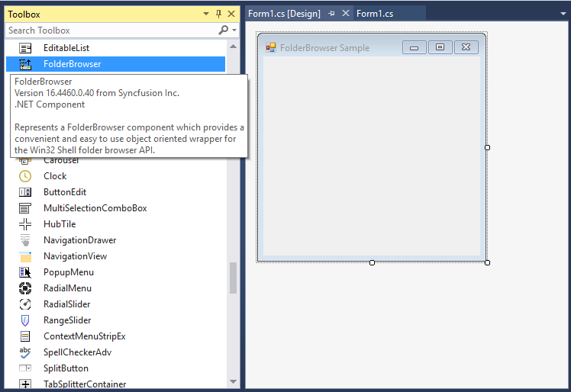Click the designer form's client area
571x392 pixels.
[372, 156]
